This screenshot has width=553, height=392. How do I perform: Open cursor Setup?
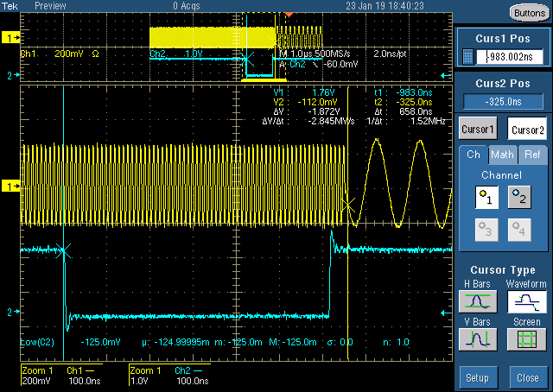[x=477, y=377]
